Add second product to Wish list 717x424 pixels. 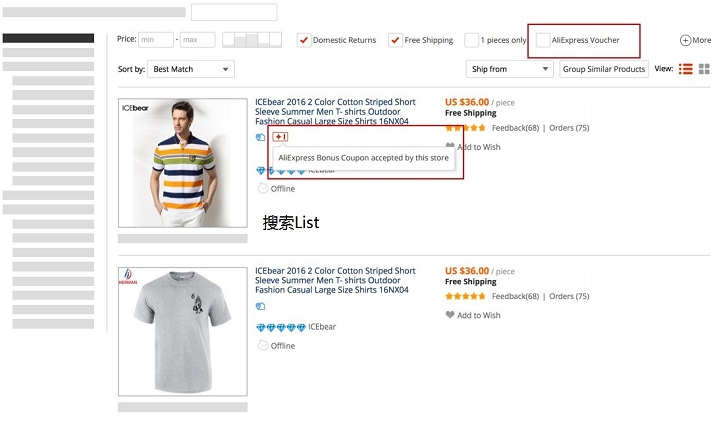473,315
